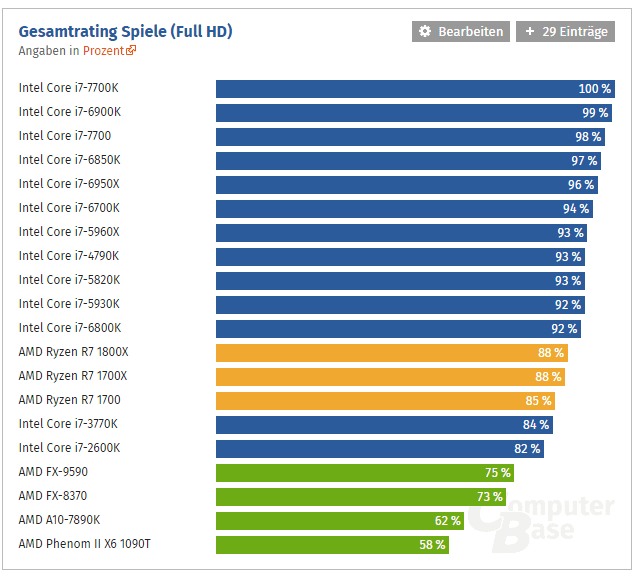Click the Intel Core i7-3770K label
Screen dimensions: 640x581
click(x=69, y=424)
